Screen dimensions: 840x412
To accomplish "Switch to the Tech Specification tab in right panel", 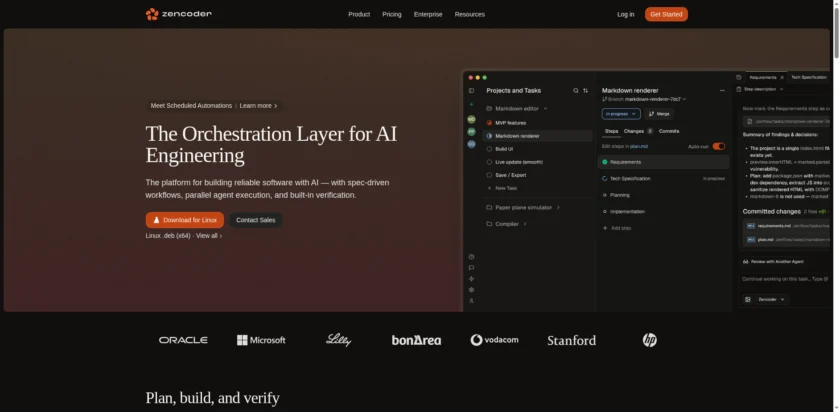I will click(x=808, y=77).
